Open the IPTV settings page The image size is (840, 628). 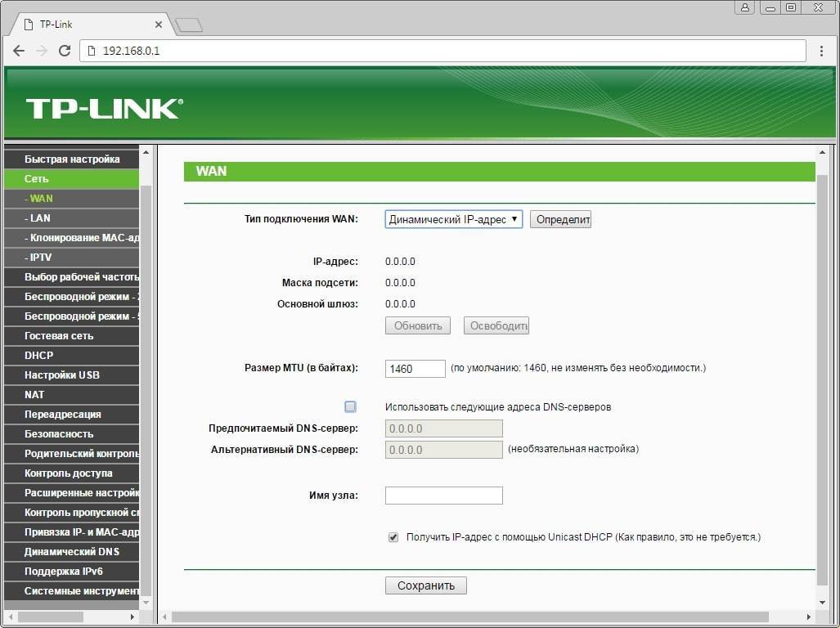40,258
